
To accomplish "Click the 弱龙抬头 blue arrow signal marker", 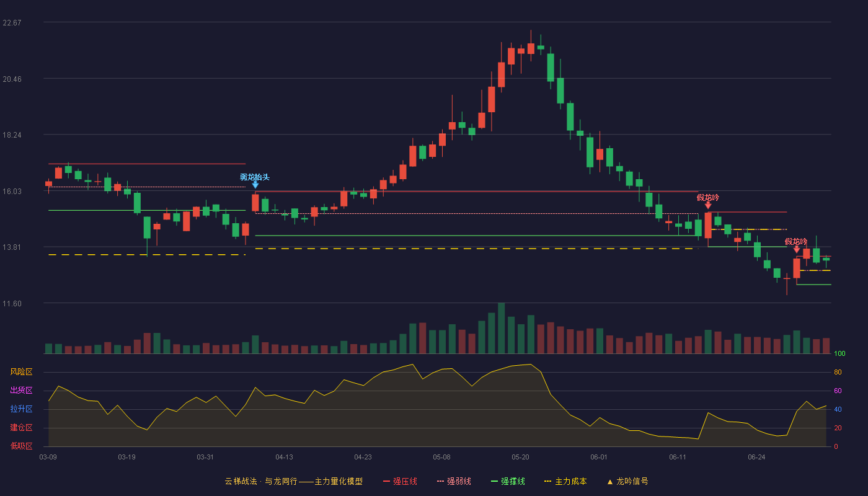I will [x=255, y=185].
